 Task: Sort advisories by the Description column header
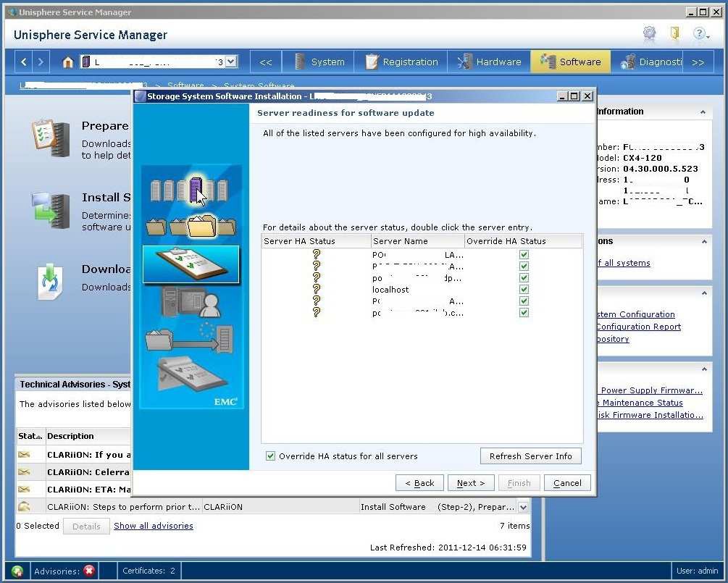tap(88, 436)
